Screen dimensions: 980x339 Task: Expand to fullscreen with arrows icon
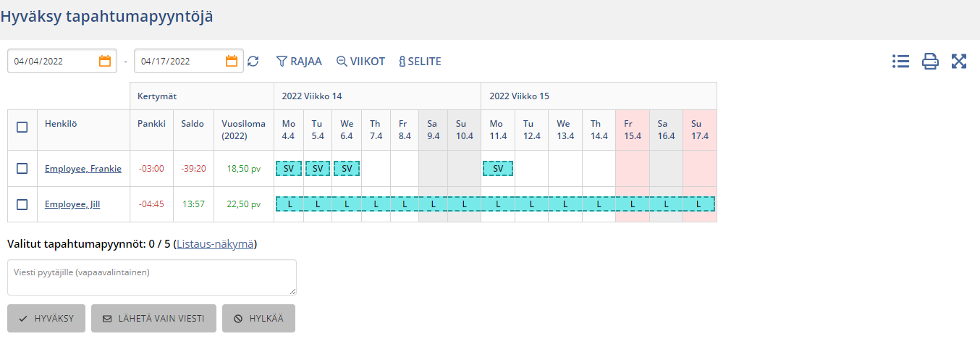click(x=959, y=62)
